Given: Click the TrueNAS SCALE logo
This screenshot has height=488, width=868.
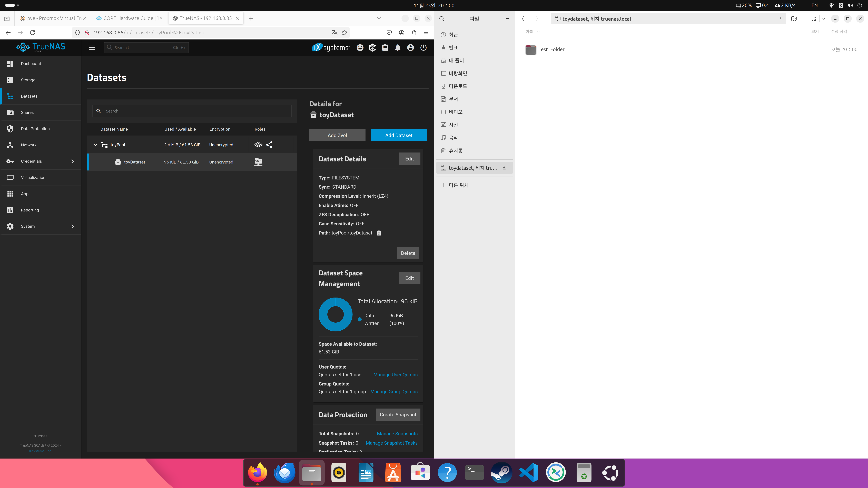Looking at the screenshot, I should pos(41,47).
